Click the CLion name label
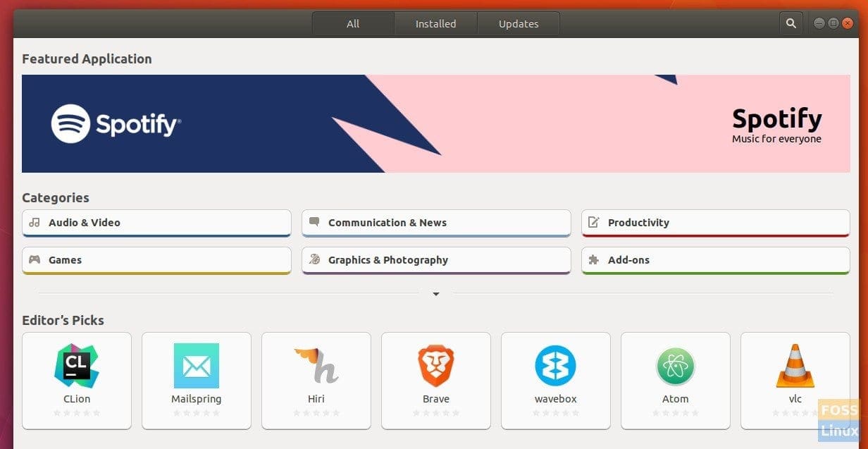Screen dimensions: 868x449 click(77, 399)
